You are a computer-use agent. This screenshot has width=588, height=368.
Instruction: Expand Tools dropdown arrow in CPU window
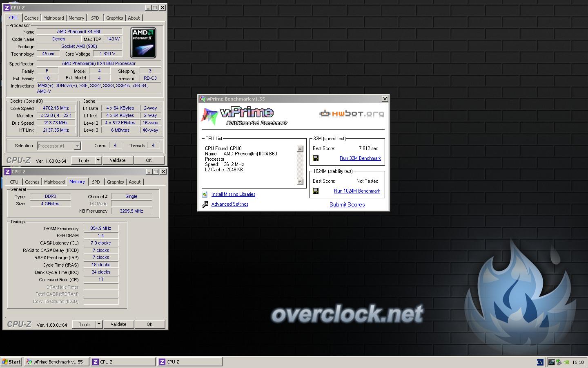[x=98, y=160]
